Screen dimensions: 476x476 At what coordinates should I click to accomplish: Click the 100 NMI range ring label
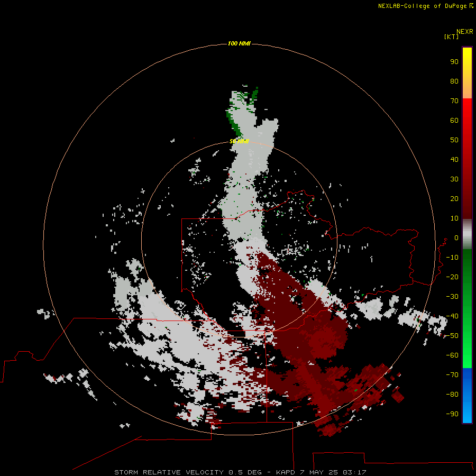point(239,43)
